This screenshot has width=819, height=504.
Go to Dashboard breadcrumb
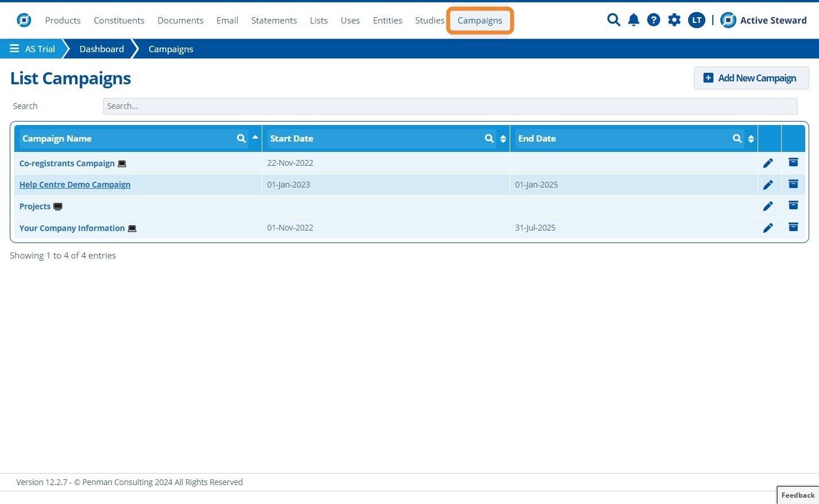pyautogui.click(x=102, y=49)
